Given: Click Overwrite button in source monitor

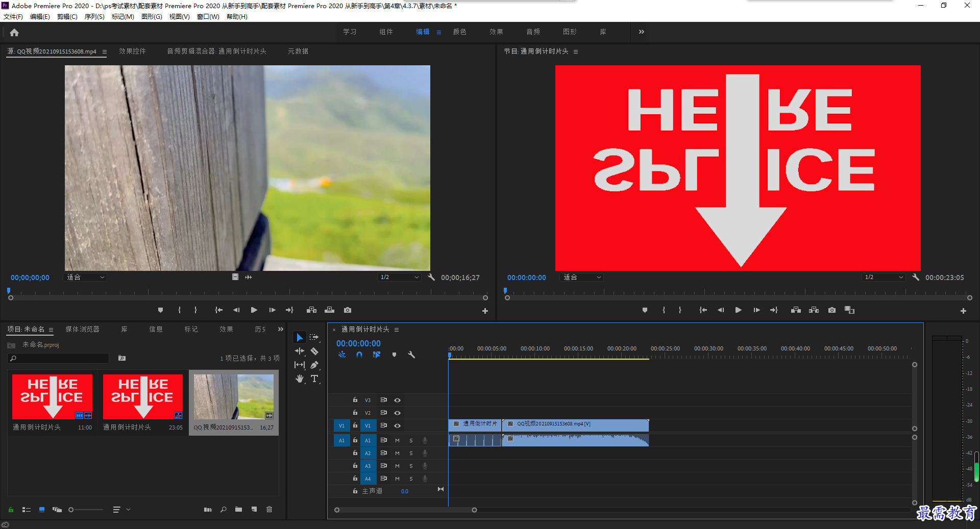Looking at the screenshot, I should pyautogui.click(x=330, y=310).
